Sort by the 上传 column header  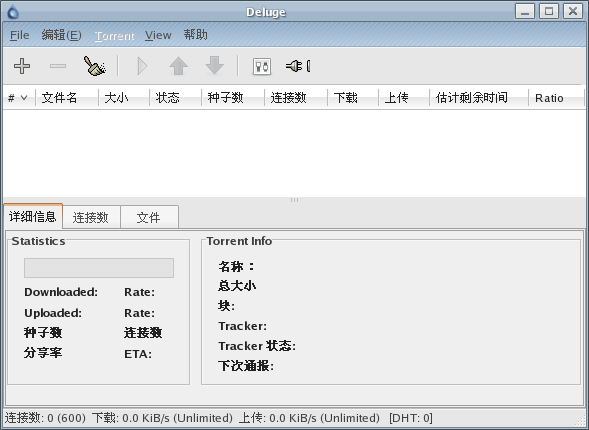tap(404, 98)
